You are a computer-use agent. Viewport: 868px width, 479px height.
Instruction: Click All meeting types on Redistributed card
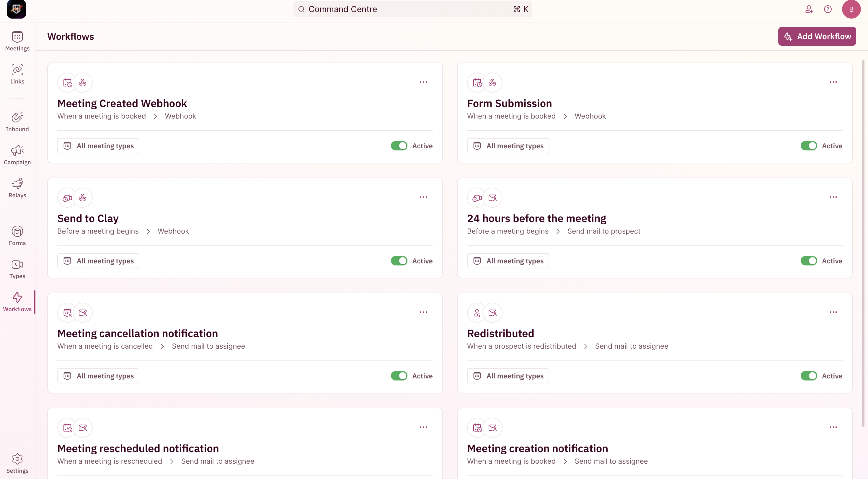(x=508, y=376)
